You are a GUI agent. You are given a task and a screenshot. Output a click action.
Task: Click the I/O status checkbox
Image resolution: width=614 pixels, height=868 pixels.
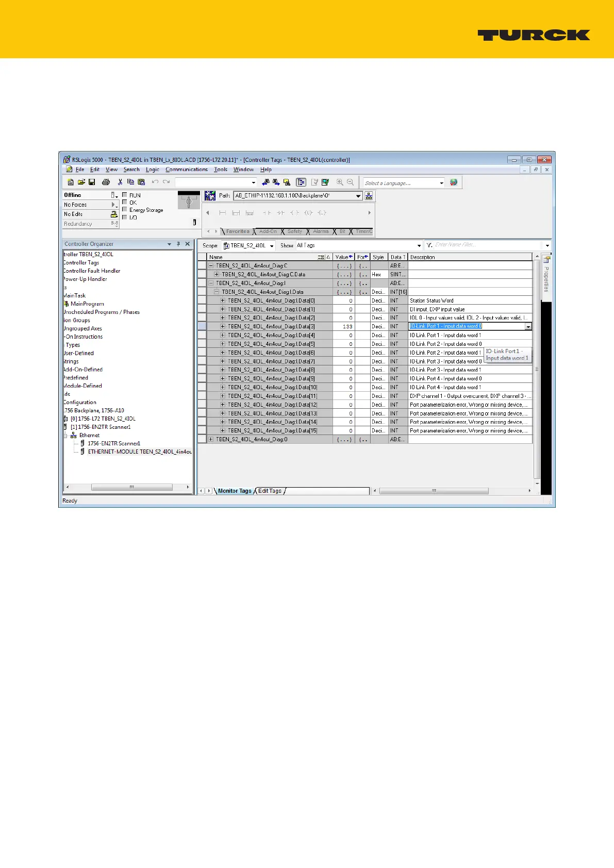point(125,217)
